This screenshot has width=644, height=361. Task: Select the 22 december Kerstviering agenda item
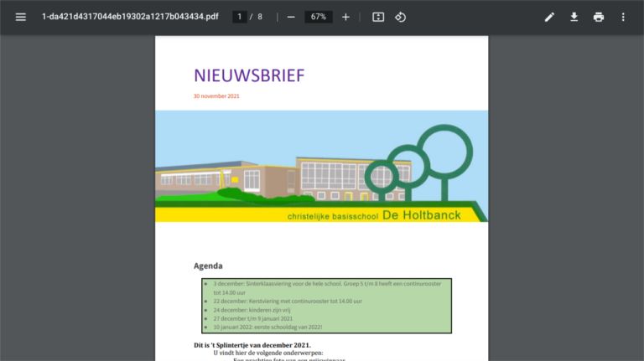coord(288,301)
